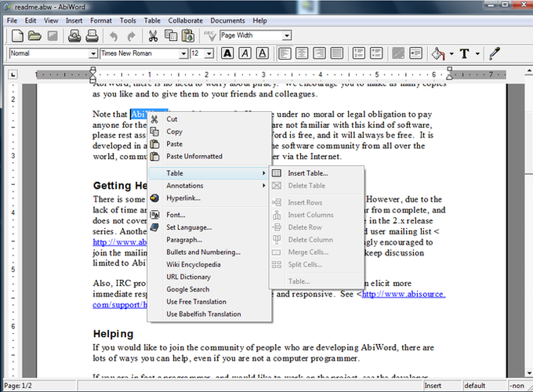Toggle the bulleted list button
Viewport: 533px width, 392px height.
376,53
